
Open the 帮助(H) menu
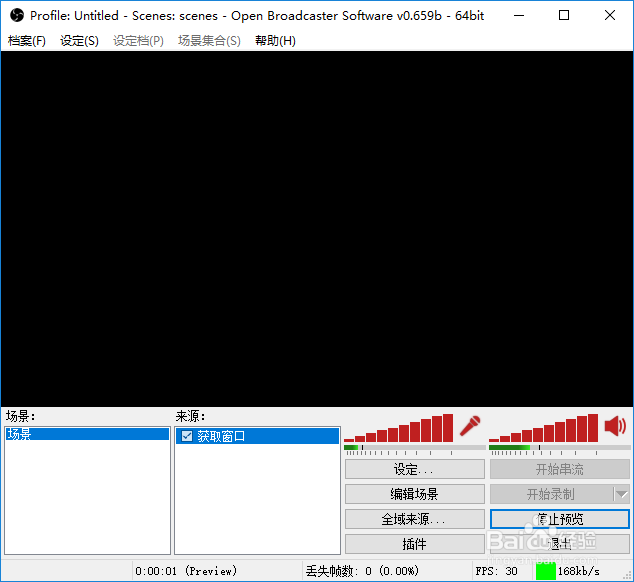coord(275,41)
